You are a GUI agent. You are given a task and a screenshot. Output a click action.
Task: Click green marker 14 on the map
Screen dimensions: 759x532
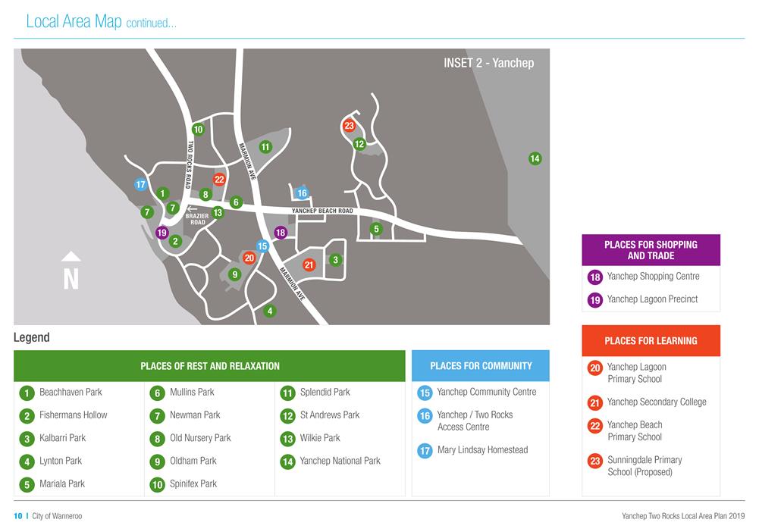pos(535,158)
